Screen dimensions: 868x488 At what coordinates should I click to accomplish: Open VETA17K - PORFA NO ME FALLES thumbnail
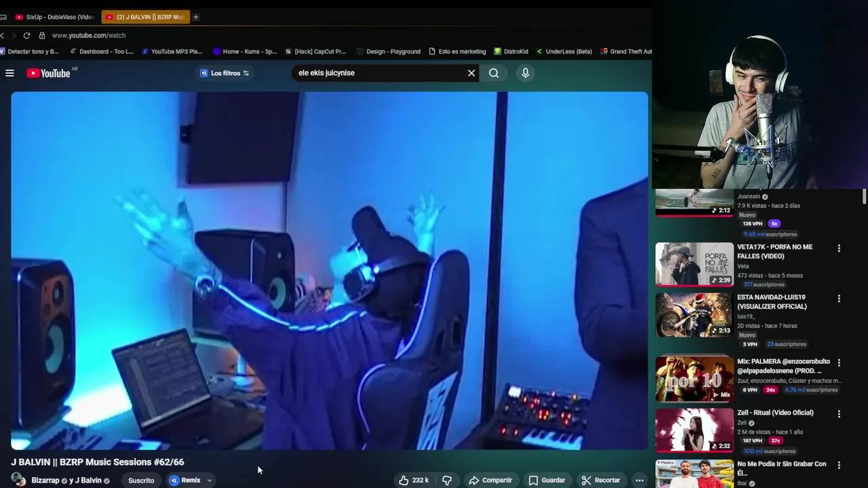point(694,264)
